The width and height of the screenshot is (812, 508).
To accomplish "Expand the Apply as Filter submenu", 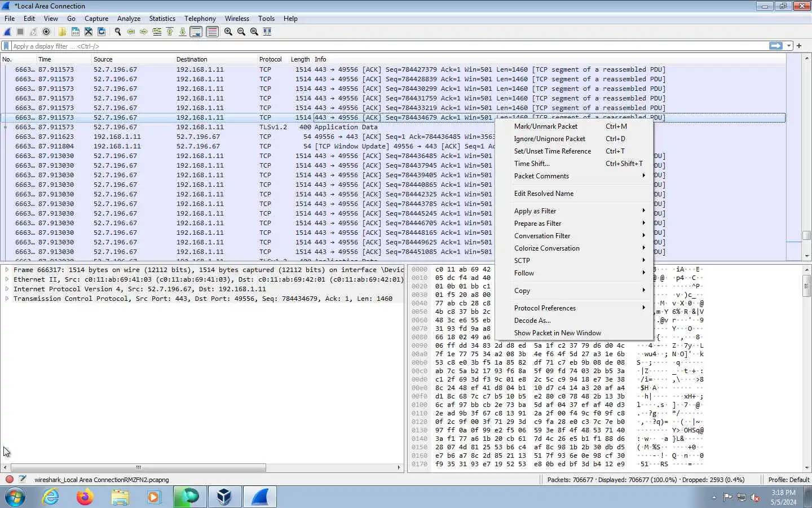I will (x=575, y=211).
